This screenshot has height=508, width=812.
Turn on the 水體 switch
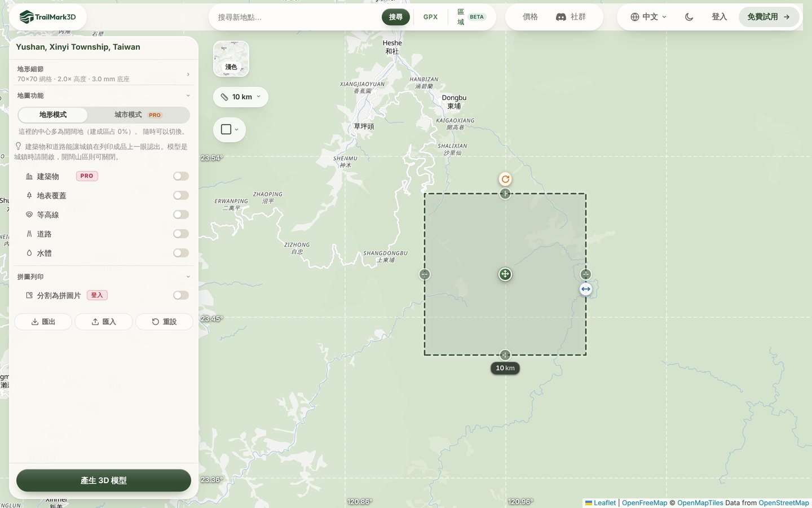[x=181, y=253]
